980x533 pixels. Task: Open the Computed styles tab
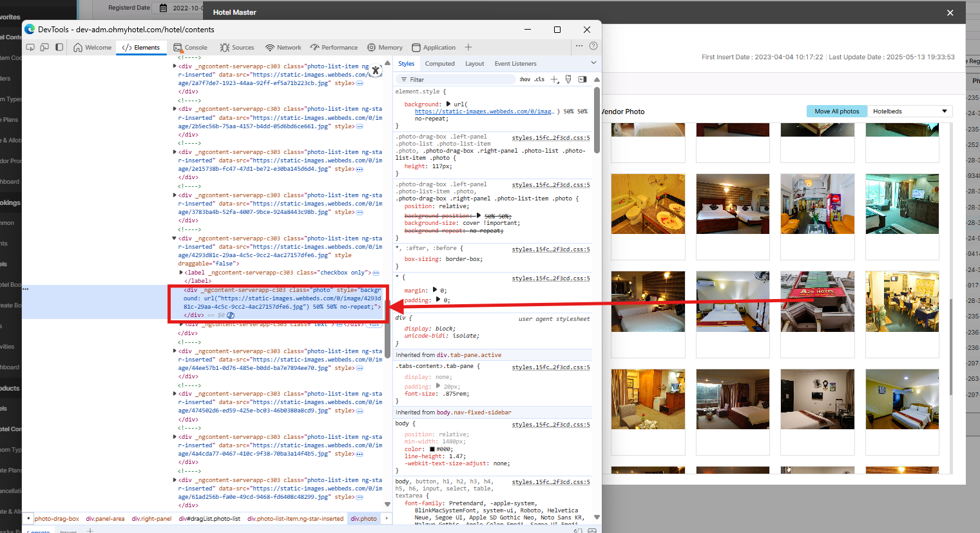pyautogui.click(x=439, y=64)
